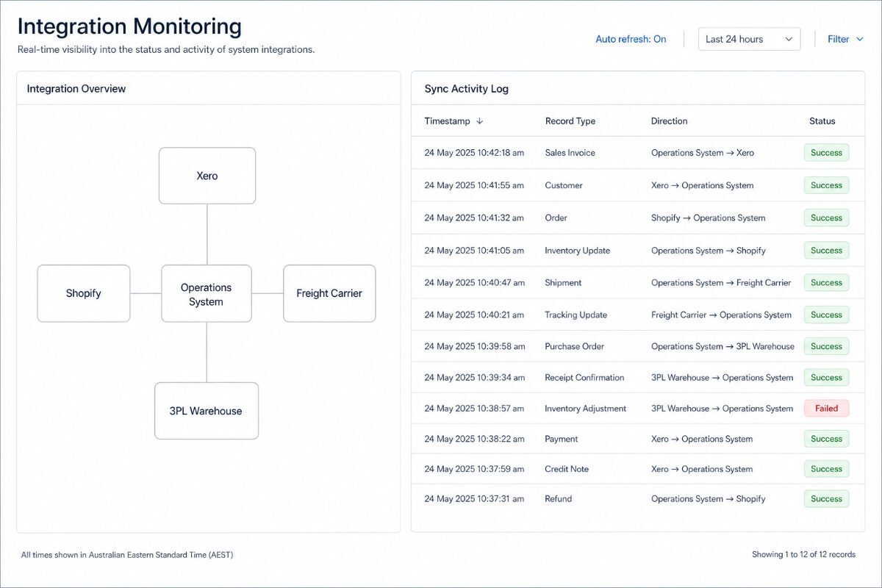Select the 3PL Warehouse node
The height and width of the screenshot is (588, 882).
coord(207,411)
